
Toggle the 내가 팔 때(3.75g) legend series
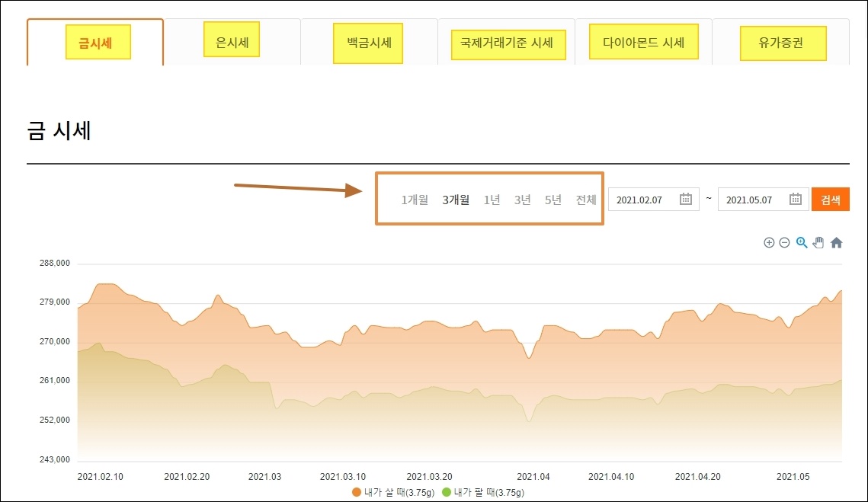[x=483, y=492]
